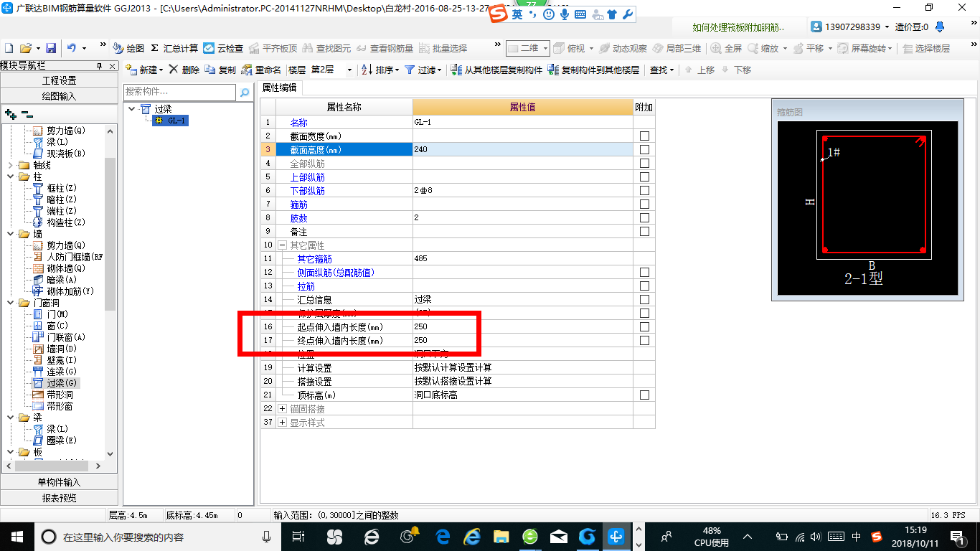The width and height of the screenshot is (980, 551).
Task: Click the new file icon in toolbar
Action: pyautogui.click(x=9, y=48)
